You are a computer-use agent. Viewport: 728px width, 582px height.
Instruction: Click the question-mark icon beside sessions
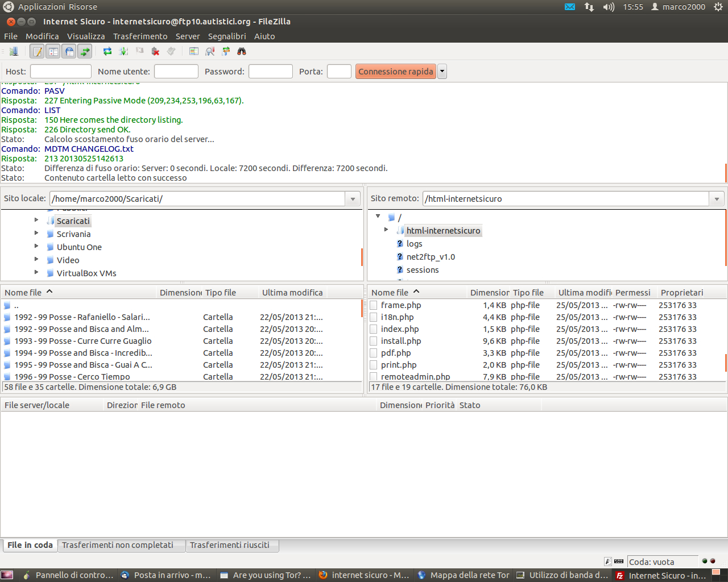(400, 270)
